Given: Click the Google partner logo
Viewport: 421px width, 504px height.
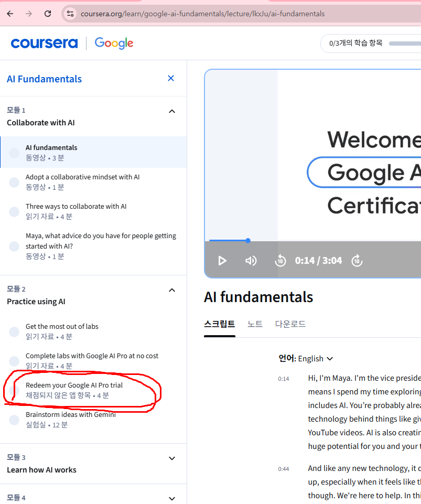Looking at the screenshot, I should pyautogui.click(x=114, y=43).
